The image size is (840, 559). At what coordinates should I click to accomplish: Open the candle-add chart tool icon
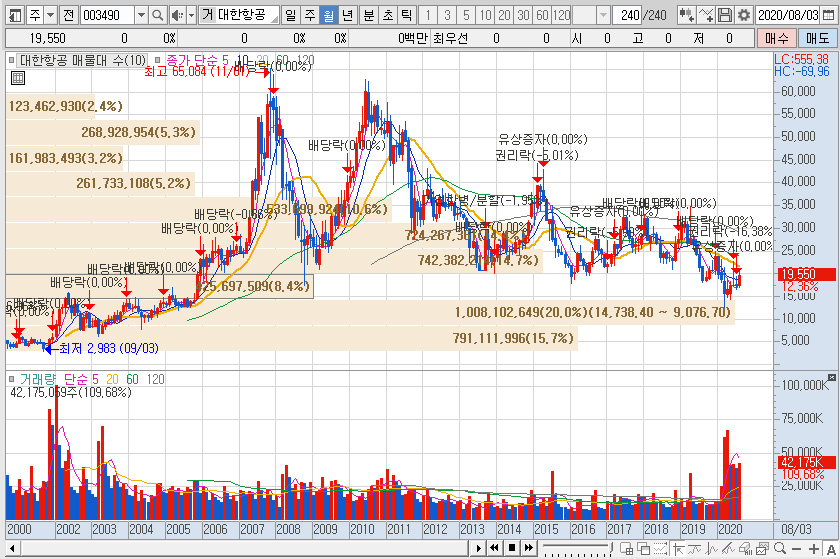point(687,15)
